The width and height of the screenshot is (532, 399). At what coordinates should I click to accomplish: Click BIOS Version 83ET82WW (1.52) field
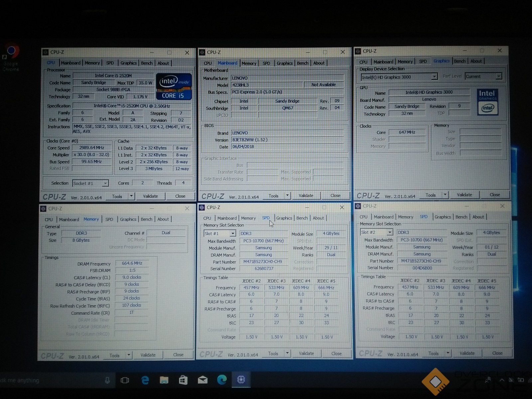pyautogui.click(x=287, y=140)
